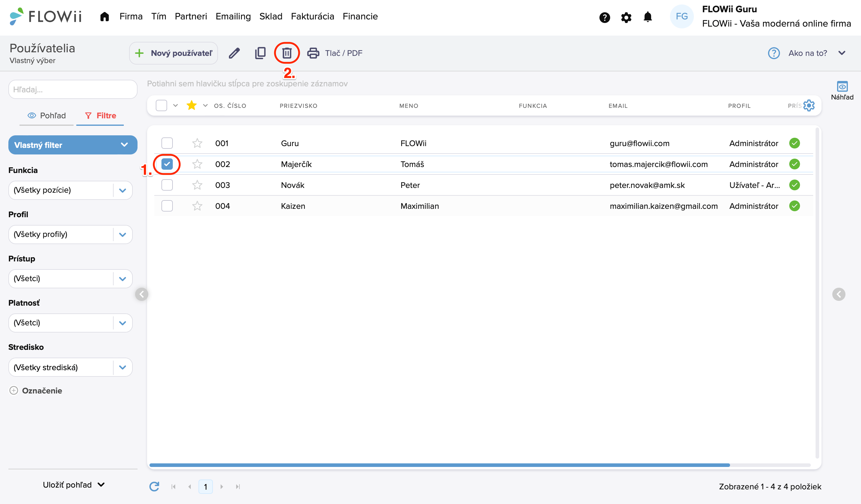
Task: Open the Prístup (Všetci) dropdown
Action: (70, 279)
